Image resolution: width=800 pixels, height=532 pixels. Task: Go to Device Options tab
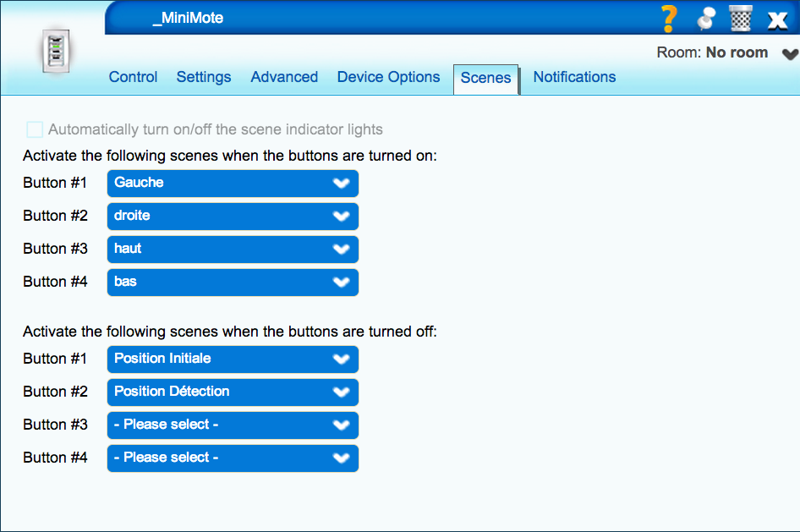point(388,77)
